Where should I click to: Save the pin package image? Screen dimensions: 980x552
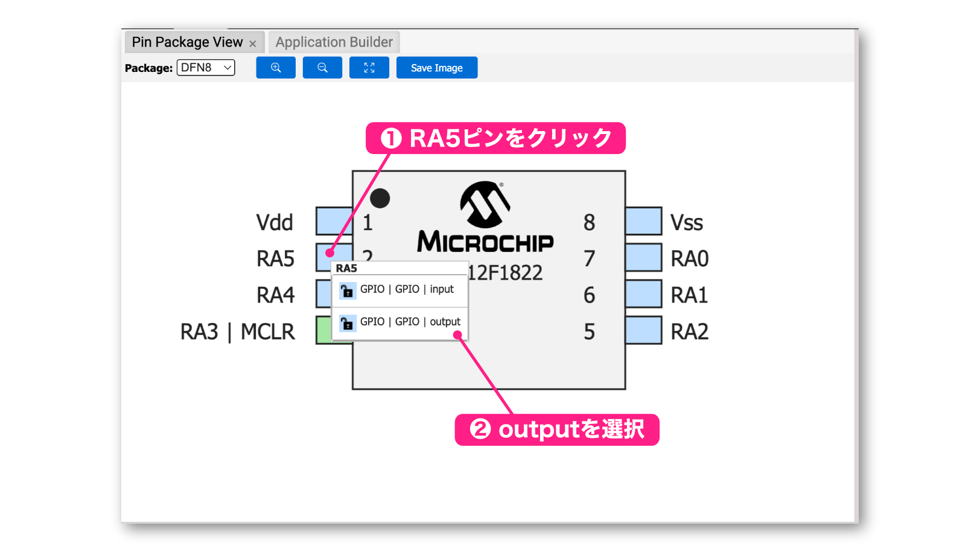[437, 68]
